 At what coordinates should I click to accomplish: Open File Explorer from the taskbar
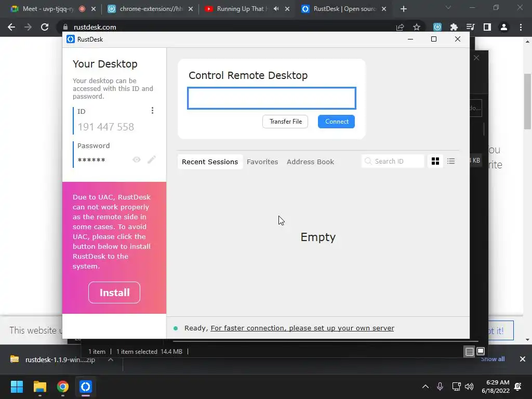pos(39,387)
